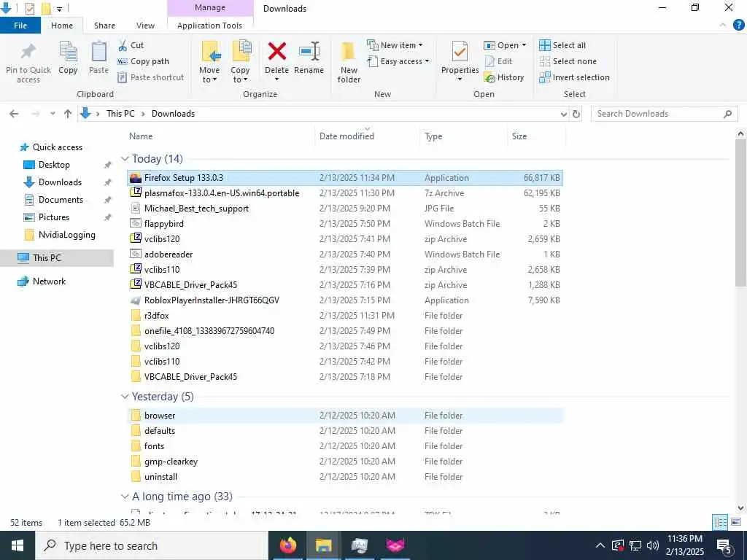
Task: Open the File menu tab
Action: coord(20,26)
